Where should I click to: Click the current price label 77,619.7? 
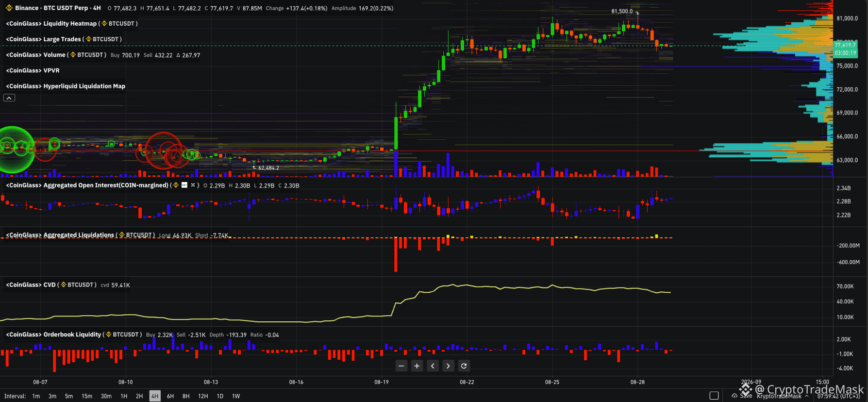pos(845,45)
